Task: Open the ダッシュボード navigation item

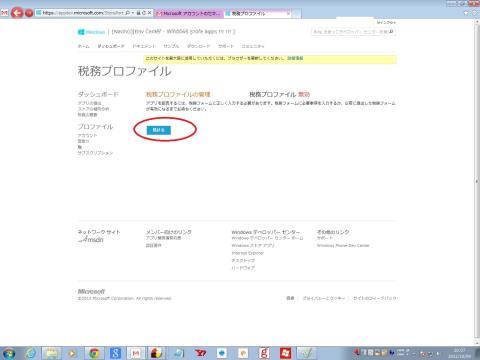Action: [x=111, y=46]
